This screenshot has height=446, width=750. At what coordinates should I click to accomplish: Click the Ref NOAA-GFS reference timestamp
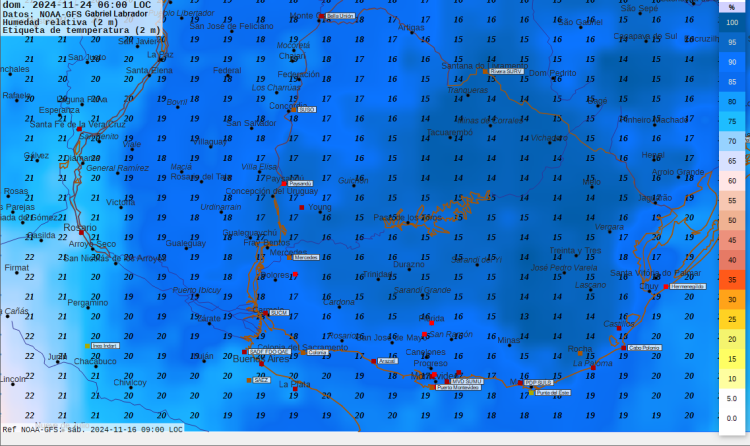[92, 428]
